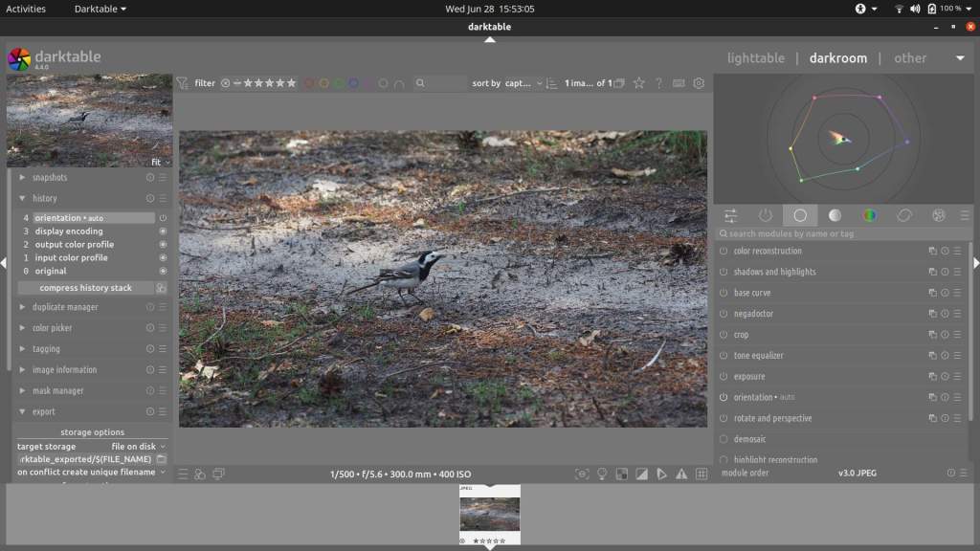Switch to the color modules group tab
Image resolution: width=980 pixels, height=551 pixels.
[869, 215]
